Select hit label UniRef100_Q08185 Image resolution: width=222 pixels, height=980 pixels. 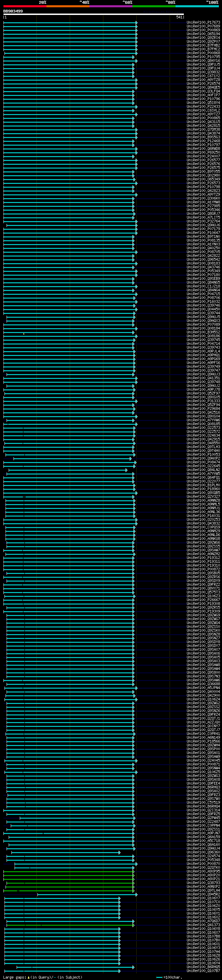tap(203, 424)
